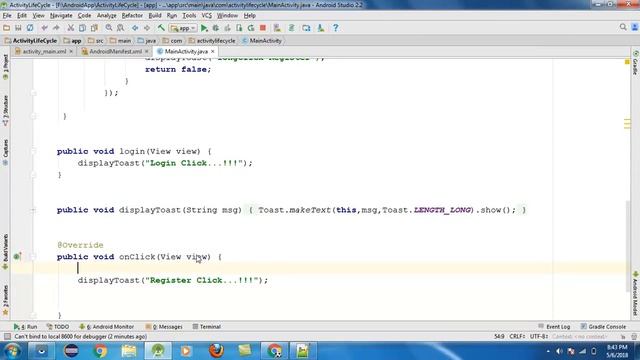The image size is (640, 360).
Task: Click the Replace icon in toolbar
Action: point(120,28)
